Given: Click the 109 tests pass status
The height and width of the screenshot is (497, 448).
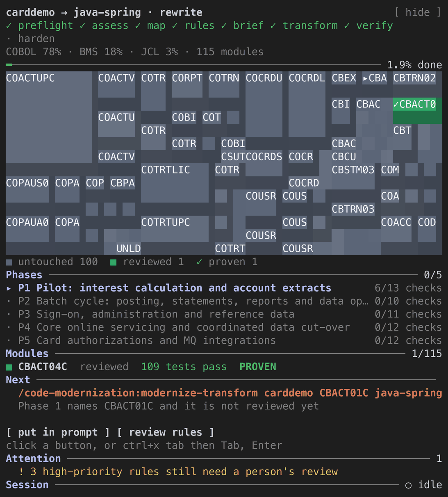Looking at the screenshot, I should click(x=184, y=367).
